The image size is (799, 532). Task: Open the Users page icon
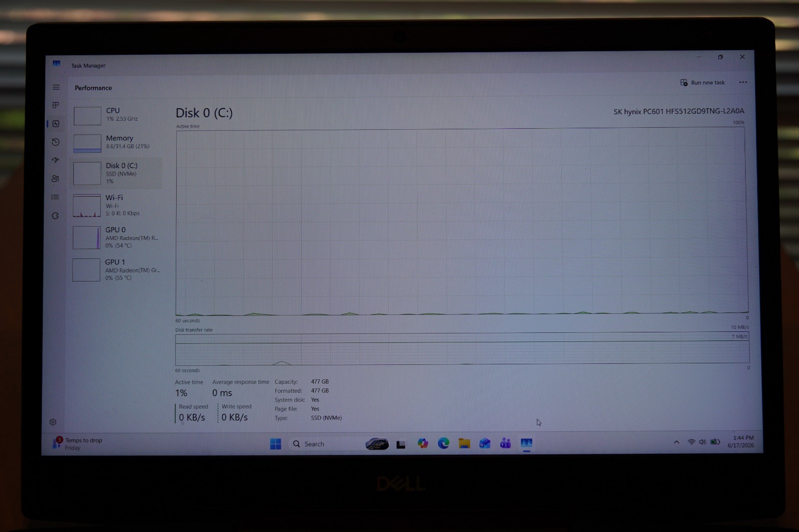coord(55,179)
